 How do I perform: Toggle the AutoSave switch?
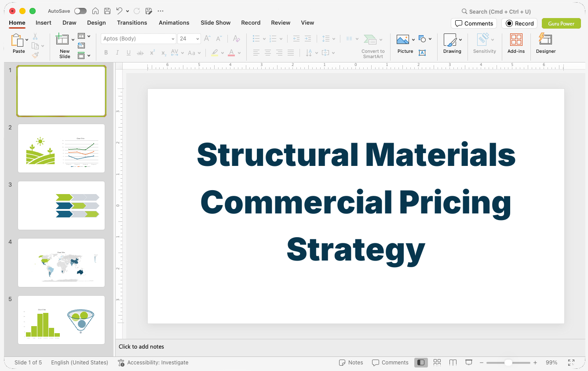(x=80, y=11)
